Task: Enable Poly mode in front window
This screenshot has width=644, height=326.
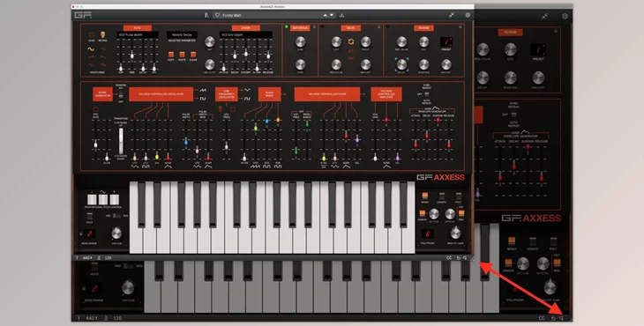Action: (459, 196)
